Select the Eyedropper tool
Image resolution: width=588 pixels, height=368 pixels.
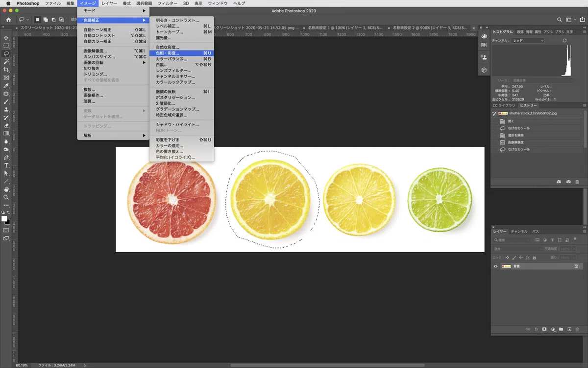click(x=6, y=85)
